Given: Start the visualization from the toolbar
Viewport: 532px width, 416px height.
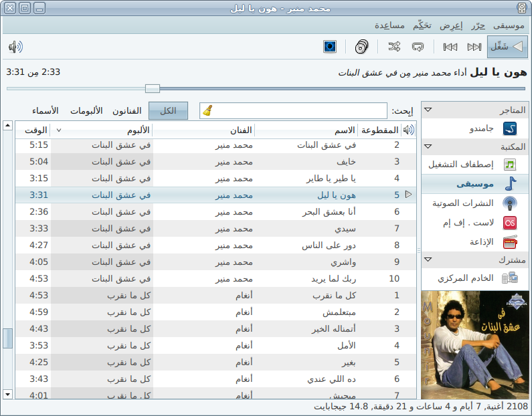Looking at the screenshot, I should pos(330,47).
